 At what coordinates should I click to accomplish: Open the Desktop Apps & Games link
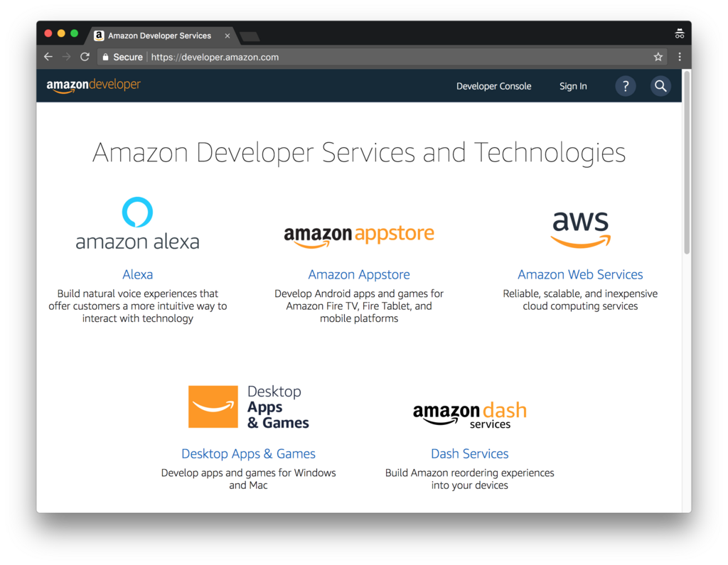click(248, 453)
